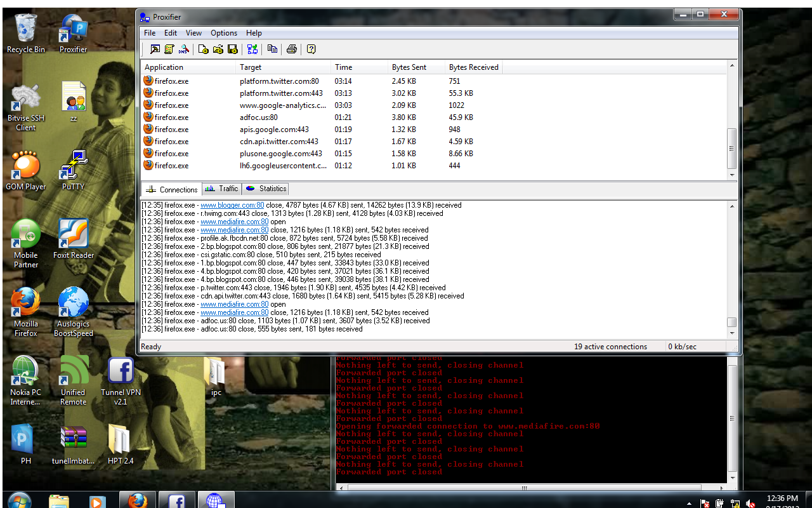Image resolution: width=812 pixels, height=508 pixels.
Task: Open the Options menu in Proxifier
Action: pos(224,33)
